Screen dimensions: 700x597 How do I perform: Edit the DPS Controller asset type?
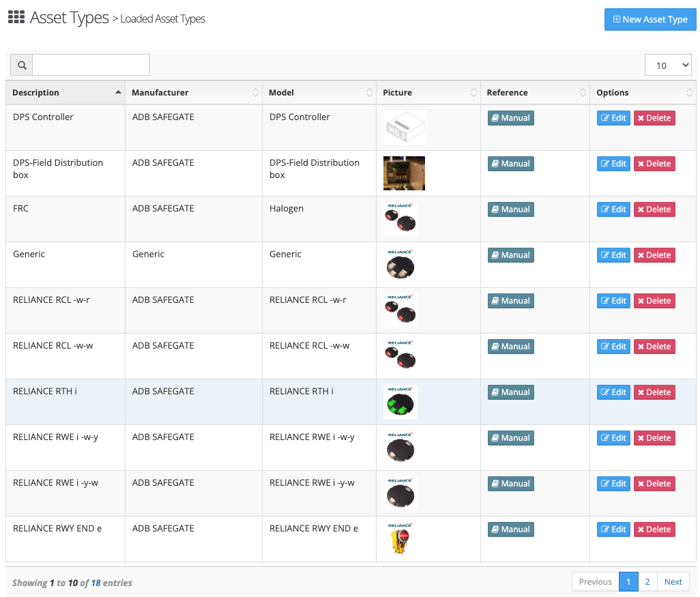click(613, 118)
